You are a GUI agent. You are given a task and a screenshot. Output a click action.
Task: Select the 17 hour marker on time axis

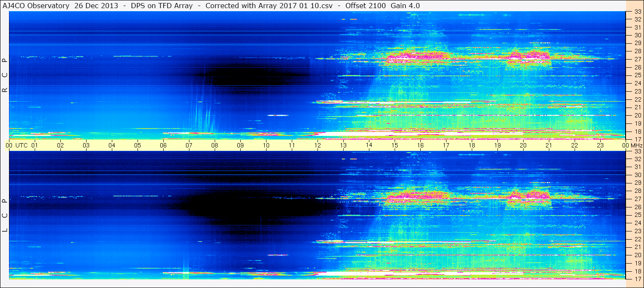tap(446, 145)
